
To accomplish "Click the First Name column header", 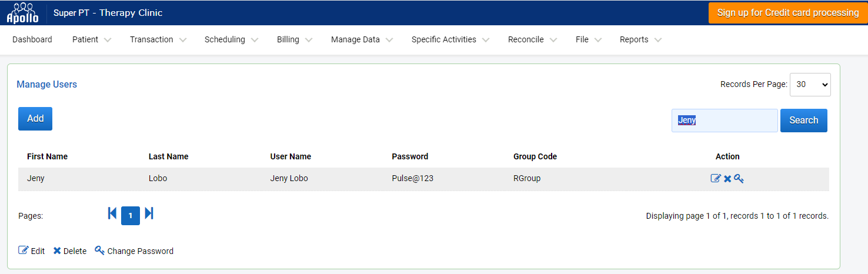I will point(47,156).
